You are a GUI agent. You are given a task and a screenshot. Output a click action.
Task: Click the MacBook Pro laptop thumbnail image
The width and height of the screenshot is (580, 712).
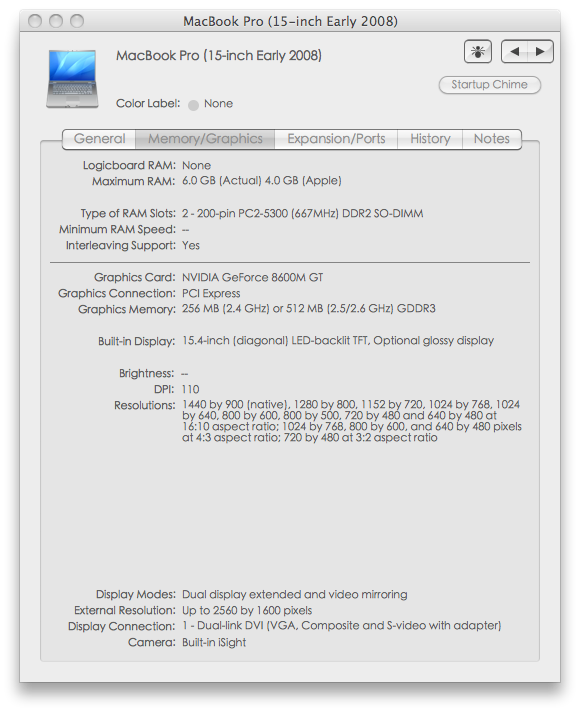pos(72,79)
